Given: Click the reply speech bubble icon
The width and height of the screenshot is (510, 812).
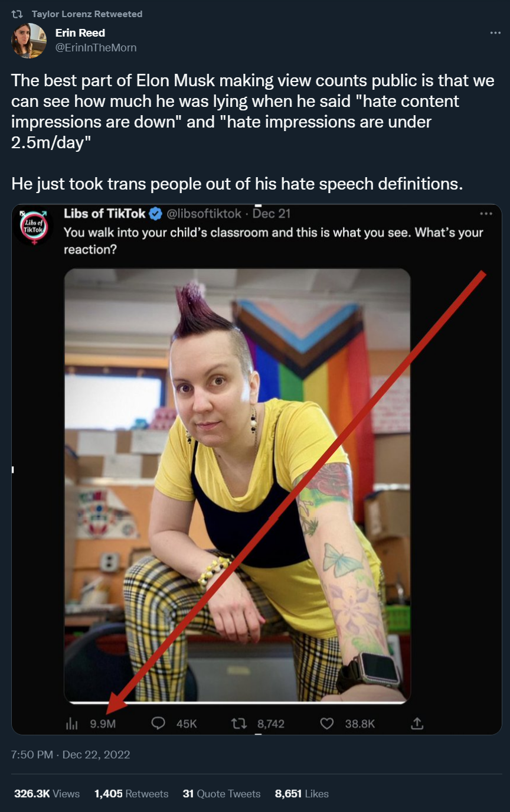Looking at the screenshot, I should (x=158, y=723).
